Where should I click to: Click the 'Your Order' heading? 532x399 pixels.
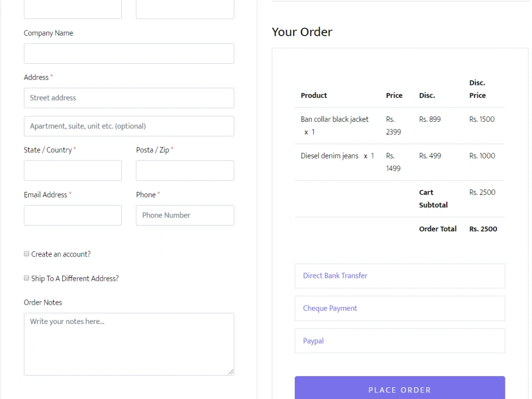click(302, 32)
